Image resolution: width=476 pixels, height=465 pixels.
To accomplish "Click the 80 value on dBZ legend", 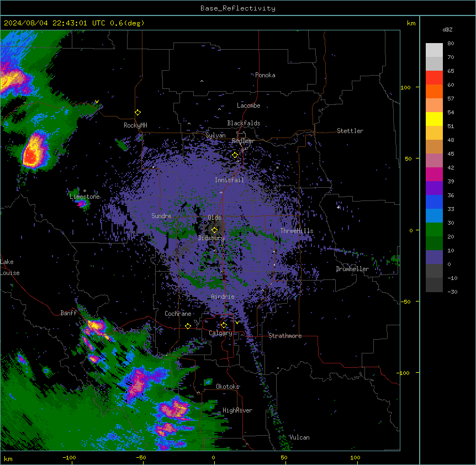I will [451, 44].
